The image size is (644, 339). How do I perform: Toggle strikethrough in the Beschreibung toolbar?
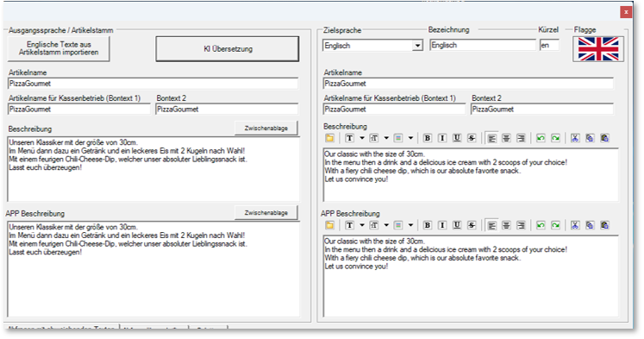point(472,138)
